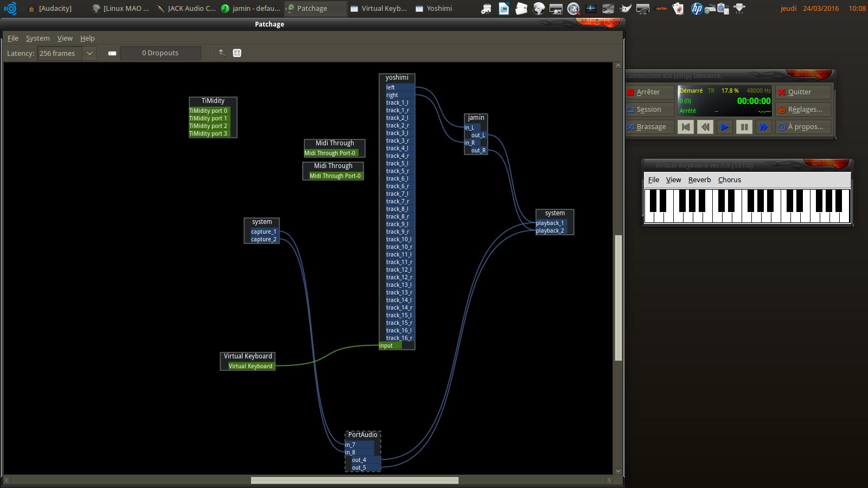Click the horizontal scrollbar of the canvas
Image resolution: width=868 pixels, height=488 pixels.
click(x=354, y=480)
